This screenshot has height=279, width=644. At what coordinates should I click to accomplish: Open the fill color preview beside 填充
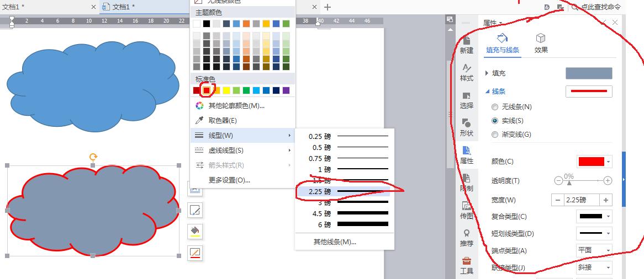pos(589,73)
